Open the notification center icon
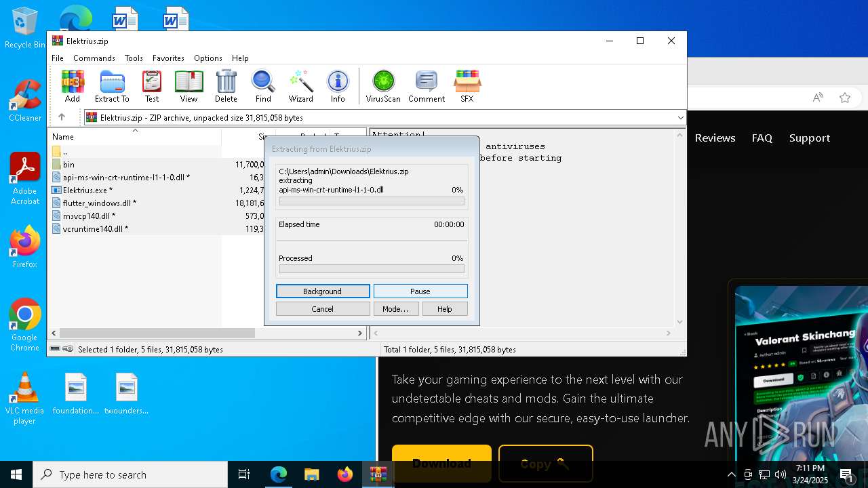This screenshot has width=868, height=488. coord(846,474)
